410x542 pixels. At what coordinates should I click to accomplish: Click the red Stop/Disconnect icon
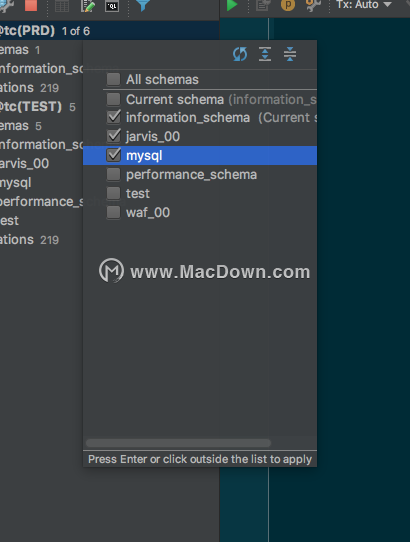31,5
